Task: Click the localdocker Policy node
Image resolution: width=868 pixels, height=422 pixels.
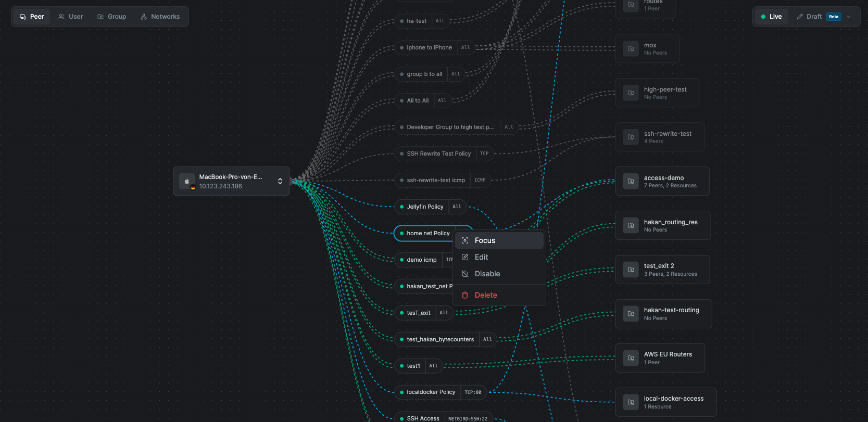Action: click(441, 392)
